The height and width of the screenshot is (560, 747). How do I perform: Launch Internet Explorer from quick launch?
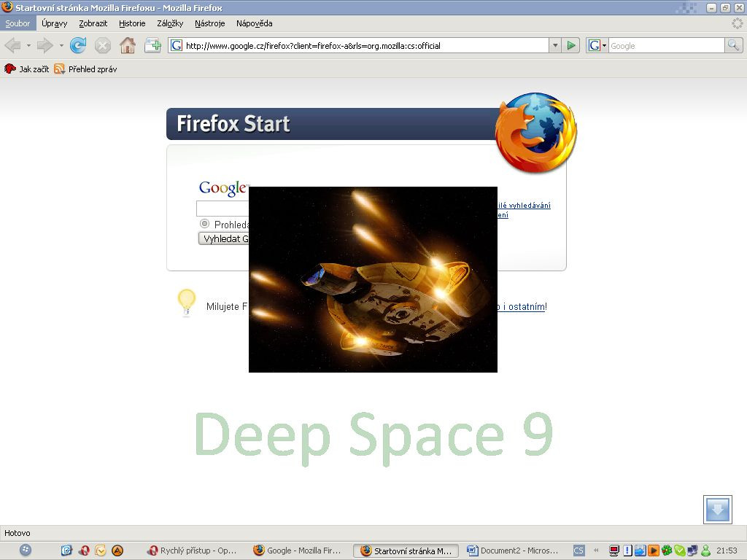66,551
